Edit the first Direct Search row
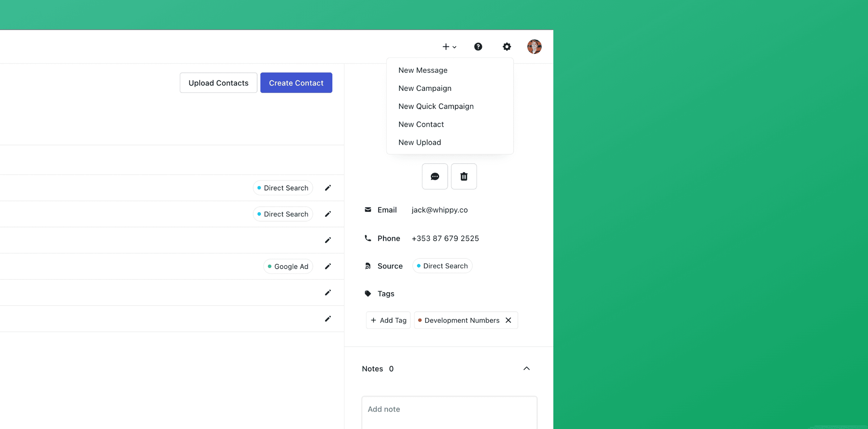This screenshot has width=868, height=429. click(x=328, y=188)
